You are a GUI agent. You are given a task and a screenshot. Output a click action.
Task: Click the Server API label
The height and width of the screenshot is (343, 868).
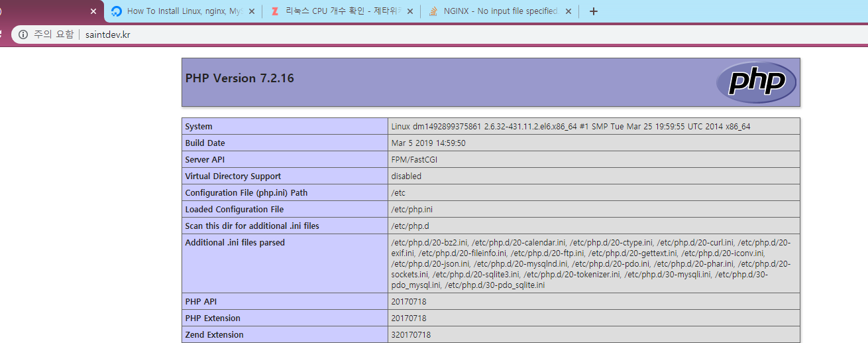point(205,160)
